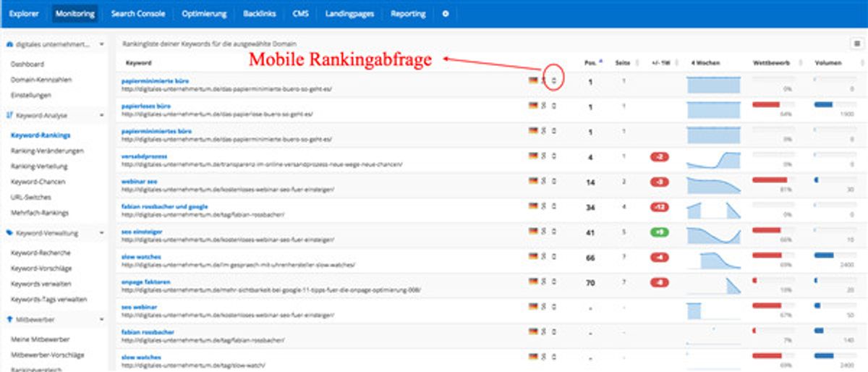
Task: Click German flag in 'seo webinar' row
Action: coord(533,306)
